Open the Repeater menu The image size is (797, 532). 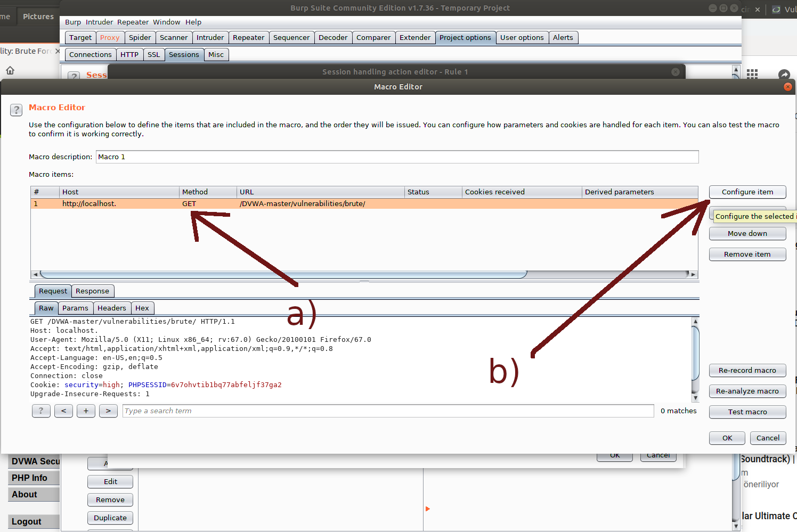pyautogui.click(x=133, y=22)
